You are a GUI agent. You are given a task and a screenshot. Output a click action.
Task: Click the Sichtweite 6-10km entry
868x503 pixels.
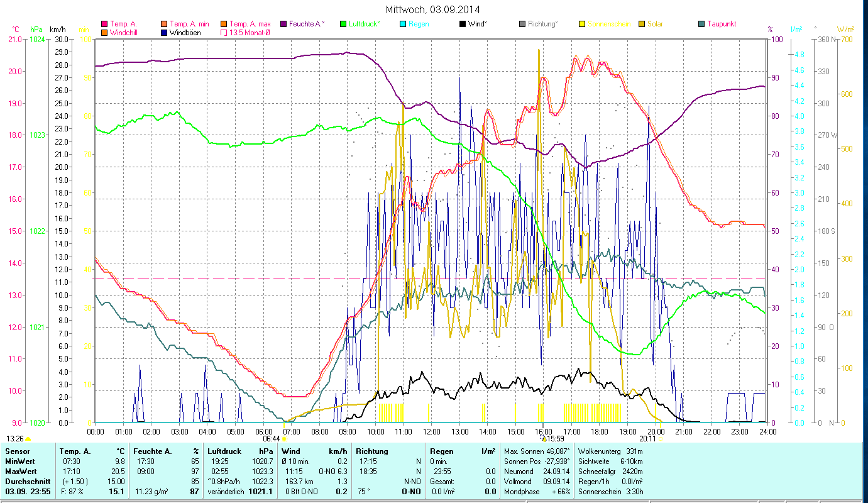tap(610, 462)
